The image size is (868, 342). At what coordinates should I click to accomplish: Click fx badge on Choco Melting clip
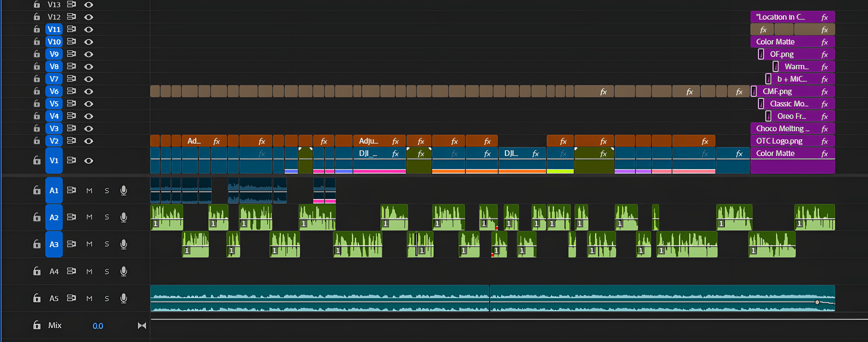pos(825,129)
